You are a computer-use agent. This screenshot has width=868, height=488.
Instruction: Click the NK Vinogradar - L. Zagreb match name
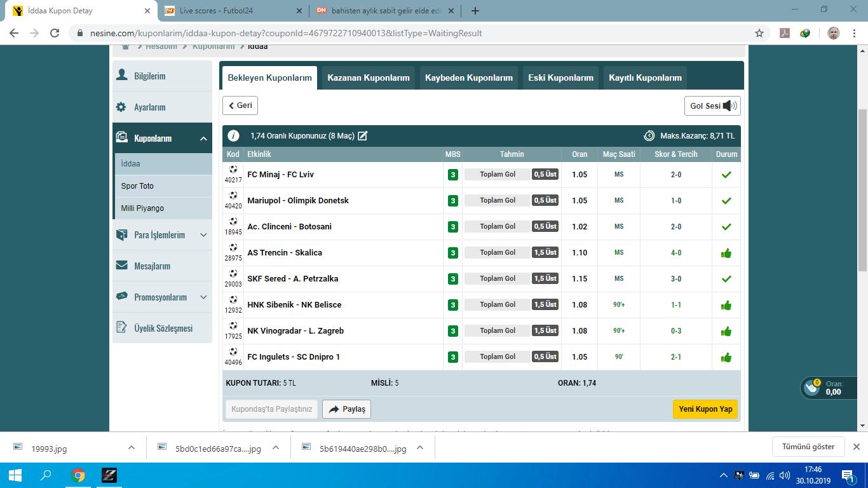click(x=295, y=331)
